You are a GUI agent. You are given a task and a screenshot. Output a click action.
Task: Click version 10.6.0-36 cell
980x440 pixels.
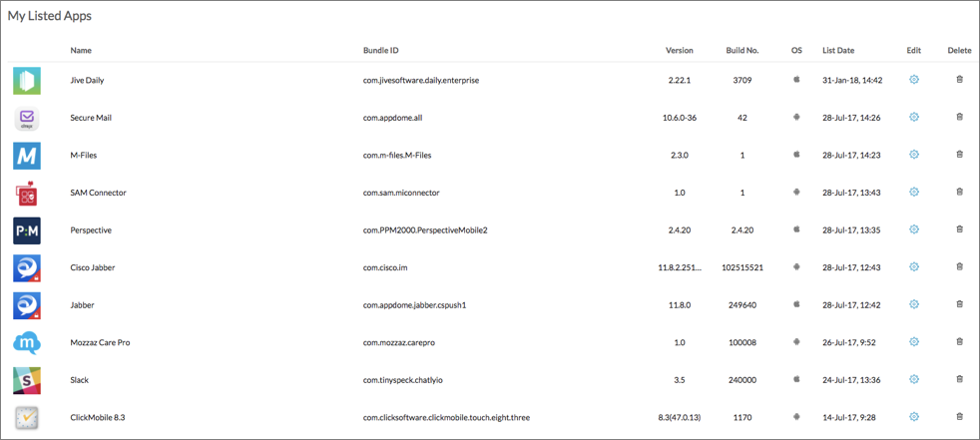[x=680, y=118]
